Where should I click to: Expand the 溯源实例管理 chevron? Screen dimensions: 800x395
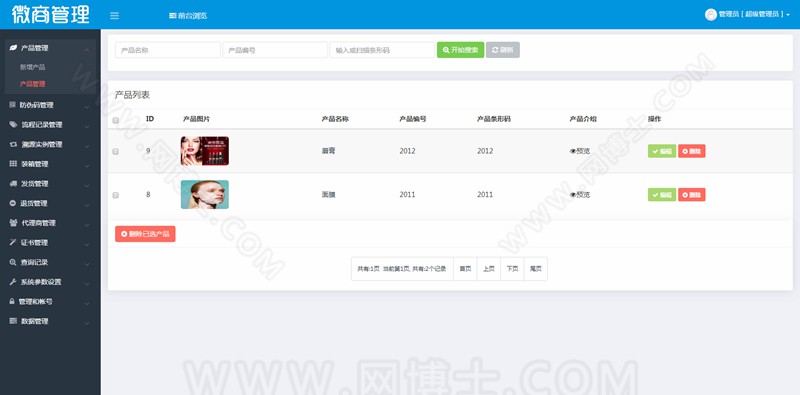[x=87, y=146]
